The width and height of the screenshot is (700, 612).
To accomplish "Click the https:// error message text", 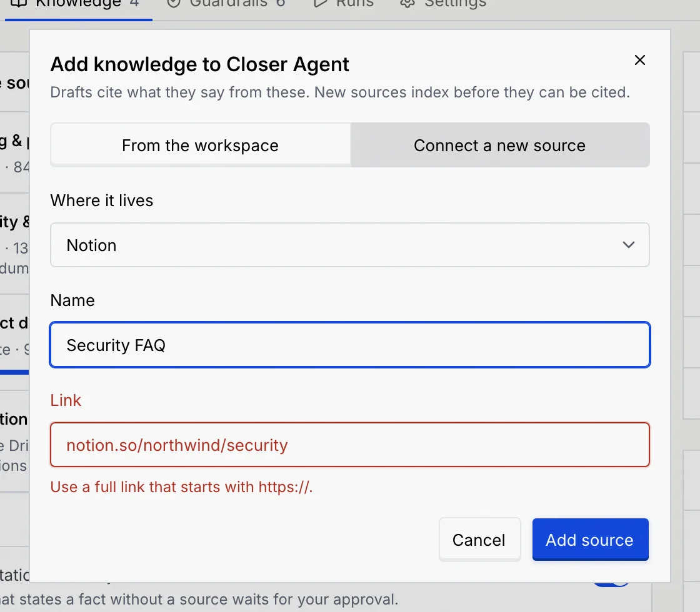I will (x=181, y=486).
